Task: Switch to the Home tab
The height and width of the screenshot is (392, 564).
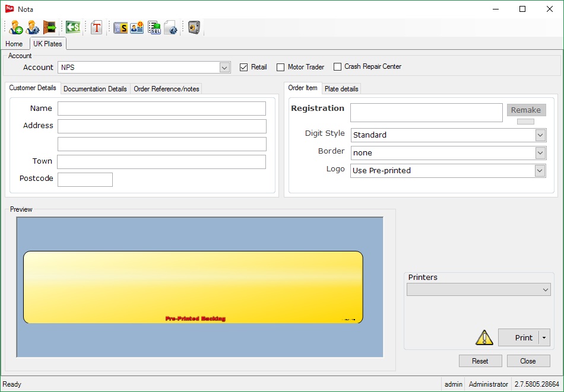Action: (14, 44)
